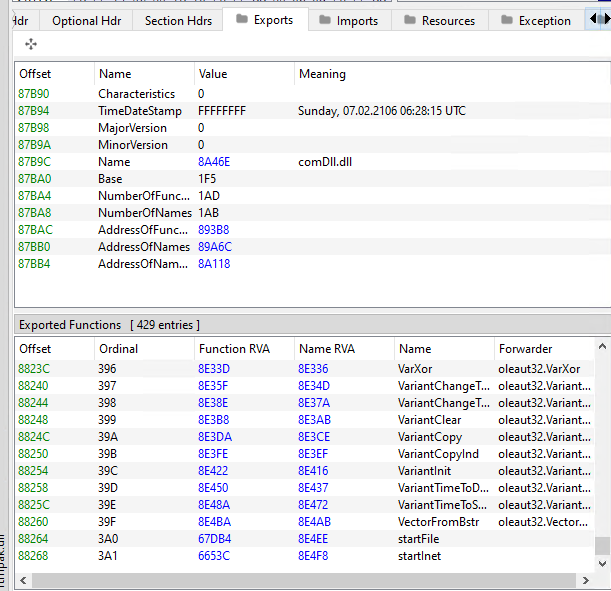The width and height of the screenshot is (611, 591).
Task: Open the Resources tab
Action: pos(440,21)
